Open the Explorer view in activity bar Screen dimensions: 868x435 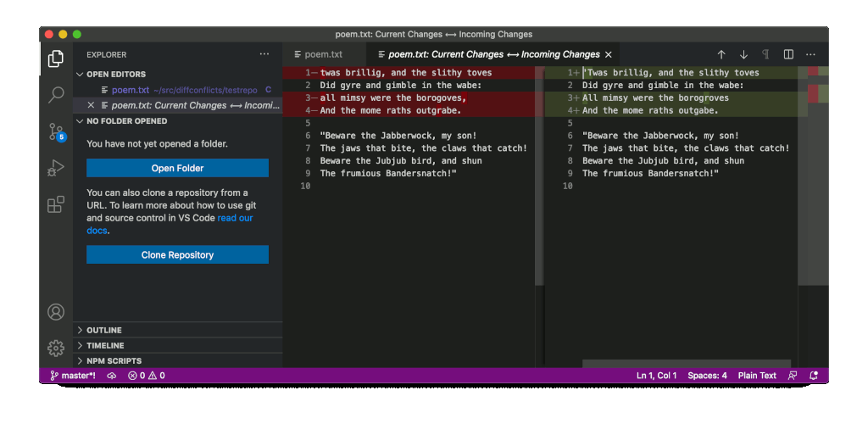[x=55, y=59]
